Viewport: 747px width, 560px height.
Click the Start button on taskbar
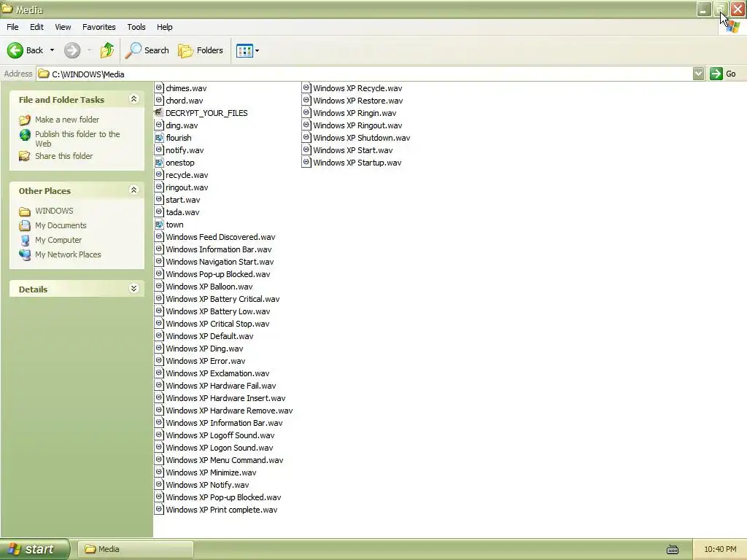tap(35, 549)
